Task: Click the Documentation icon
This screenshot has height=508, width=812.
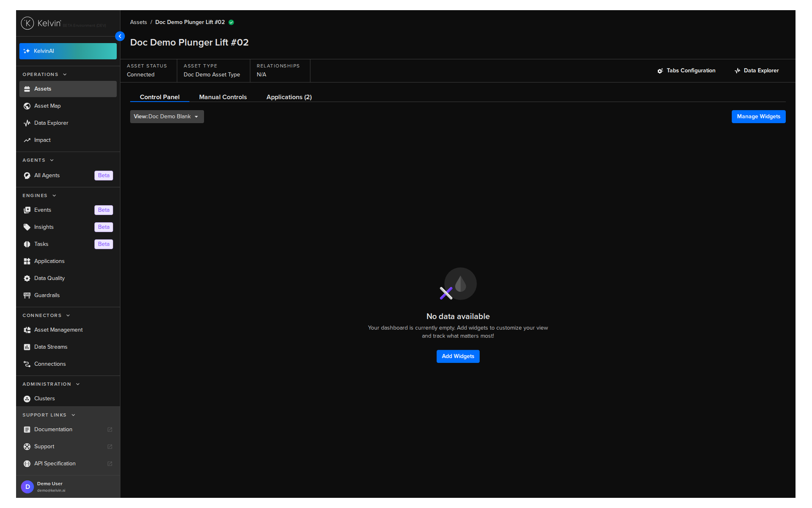Action: [27, 430]
